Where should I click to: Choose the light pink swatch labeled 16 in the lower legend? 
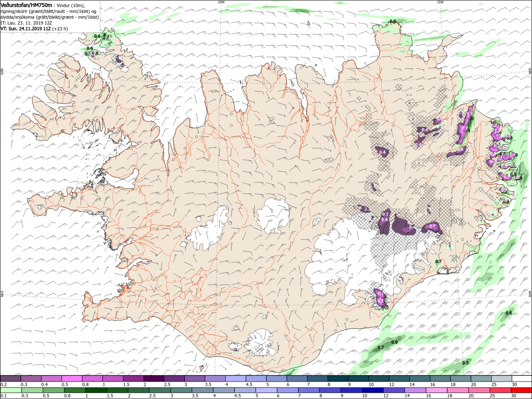[436, 390]
